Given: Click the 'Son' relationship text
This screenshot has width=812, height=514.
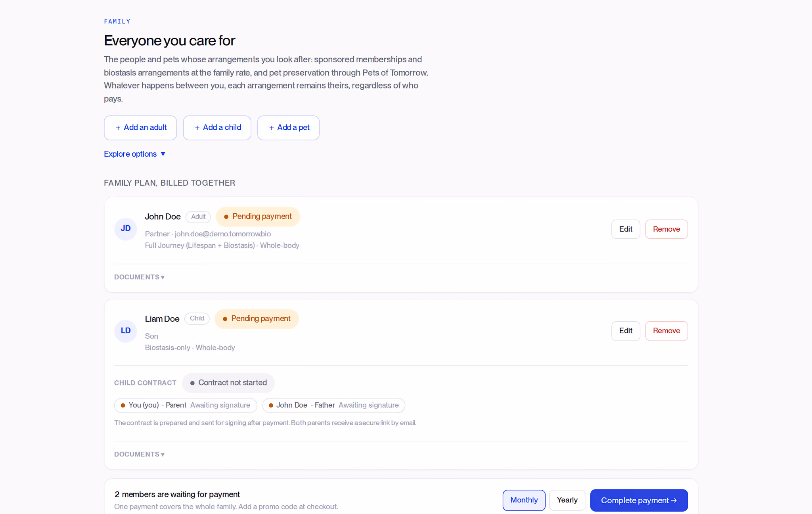Looking at the screenshot, I should (151, 336).
